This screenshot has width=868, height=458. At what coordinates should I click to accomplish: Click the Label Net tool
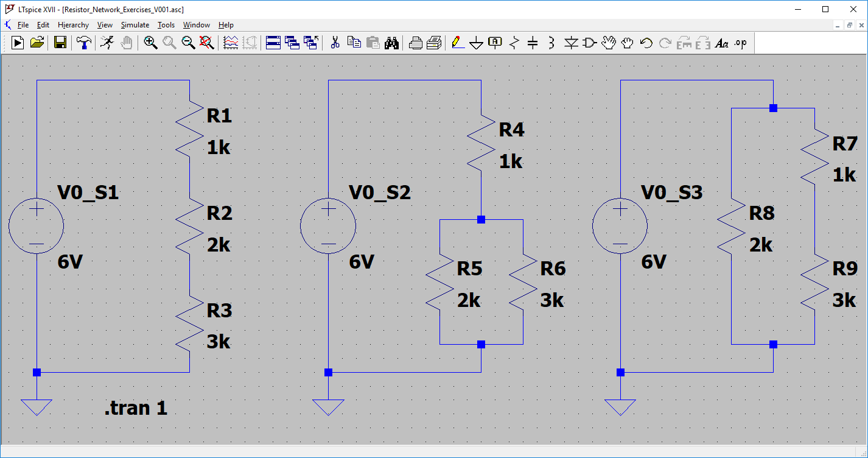coord(495,43)
